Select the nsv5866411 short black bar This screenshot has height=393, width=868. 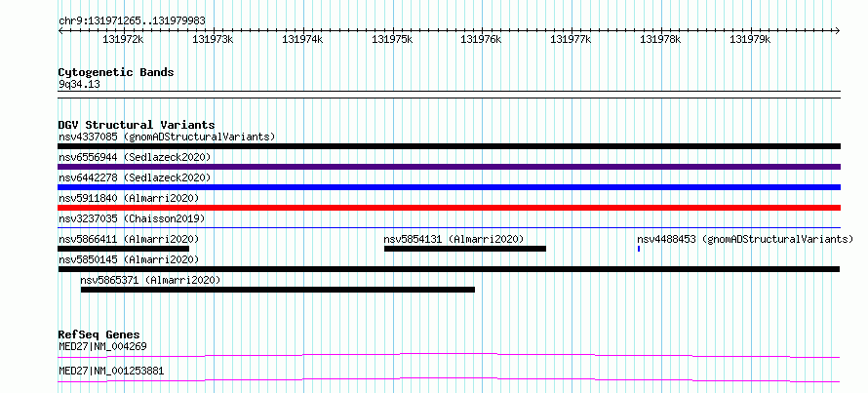tap(124, 249)
